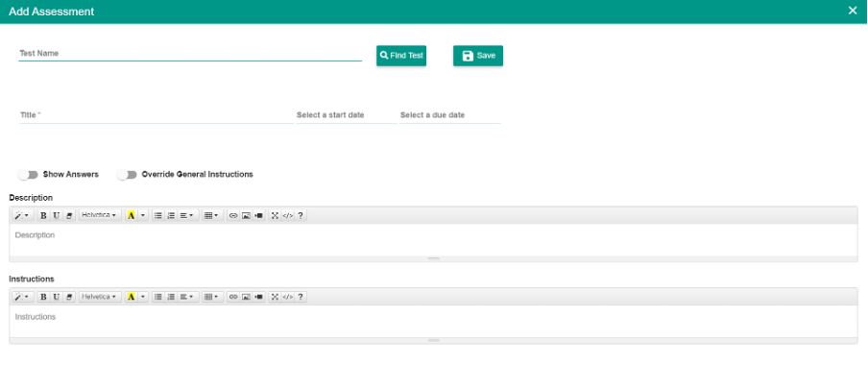Click inside the Description text area

pyautogui.click(x=433, y=239)
